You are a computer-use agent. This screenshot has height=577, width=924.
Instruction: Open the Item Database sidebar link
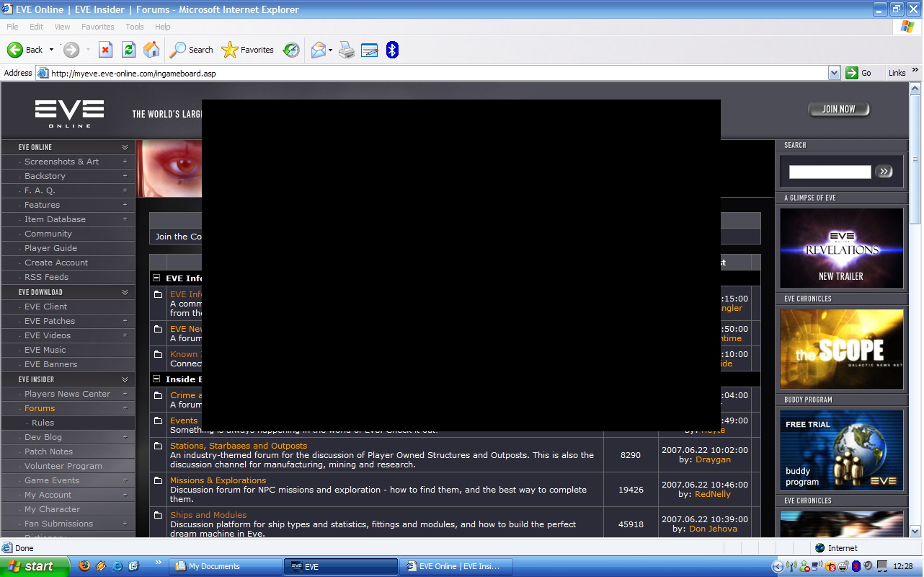click(55, 219)
